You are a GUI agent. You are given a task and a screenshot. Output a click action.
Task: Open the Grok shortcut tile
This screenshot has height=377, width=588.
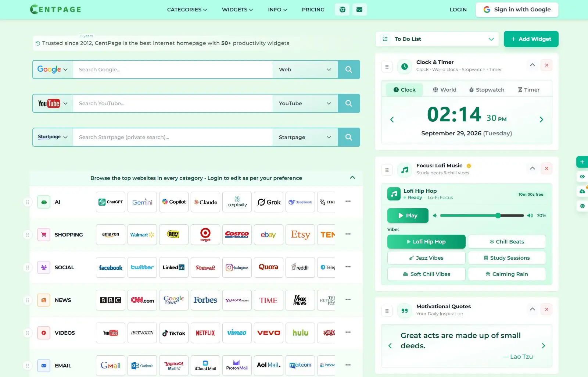pos(269,202)
